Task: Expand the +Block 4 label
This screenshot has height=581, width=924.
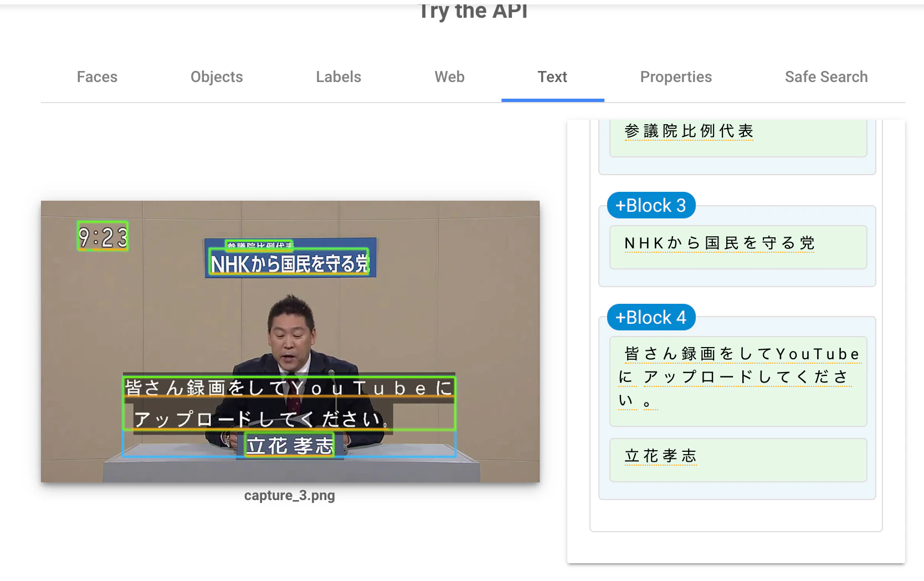Action: tap(651, 318)
